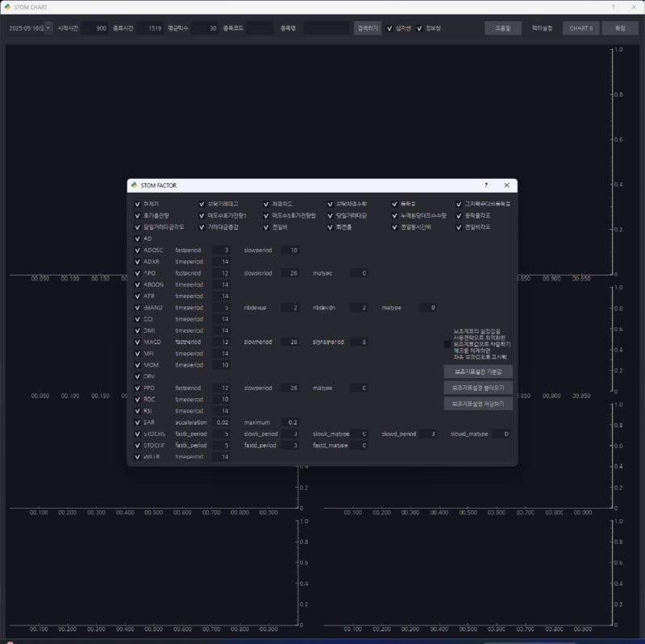The image size is (645, 644).
Task: Open the 2025-05-16 date dropdown
Action: click(x=29, y=28)
